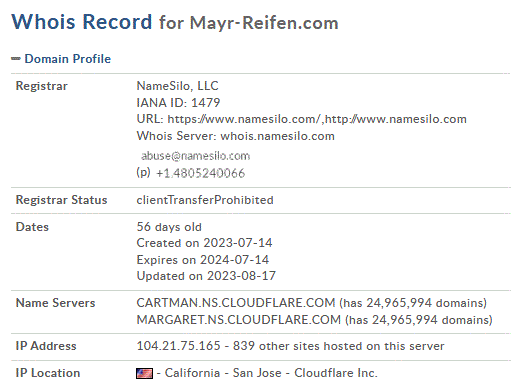Click clientTransferProhibited status text

click(205, 200)
